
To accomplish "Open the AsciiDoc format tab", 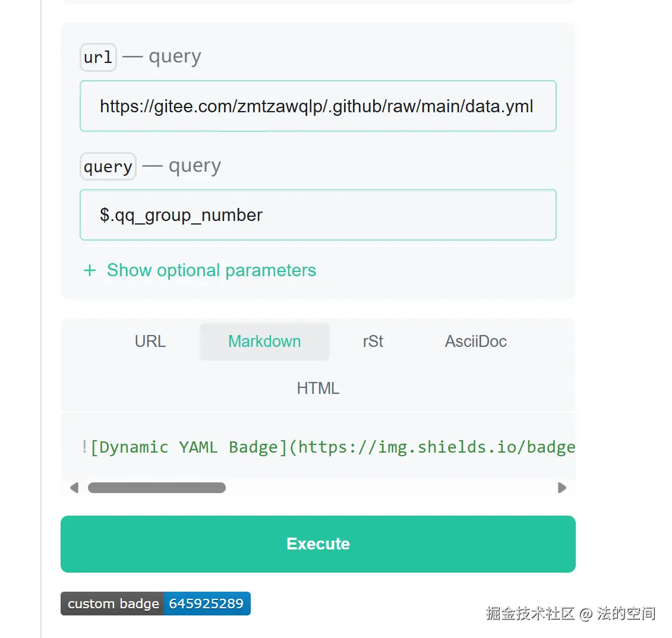I will 475,342.
